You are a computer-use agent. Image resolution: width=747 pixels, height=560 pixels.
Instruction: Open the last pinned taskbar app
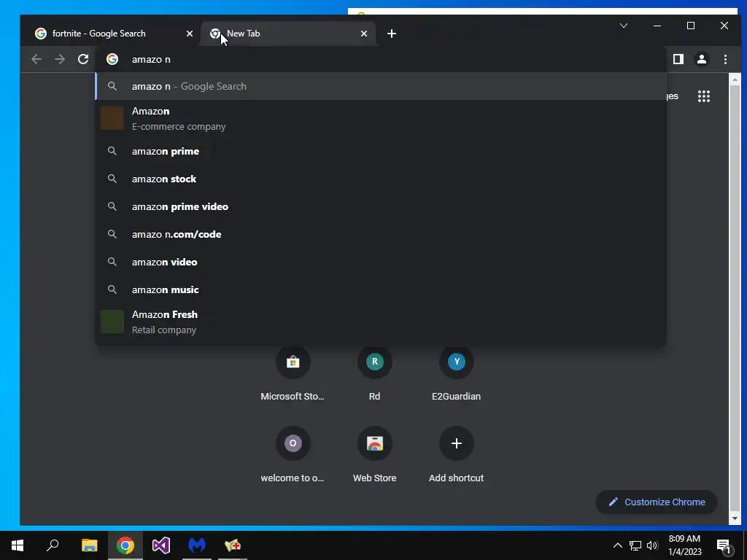pyautogui.click(x=233, y=545)
